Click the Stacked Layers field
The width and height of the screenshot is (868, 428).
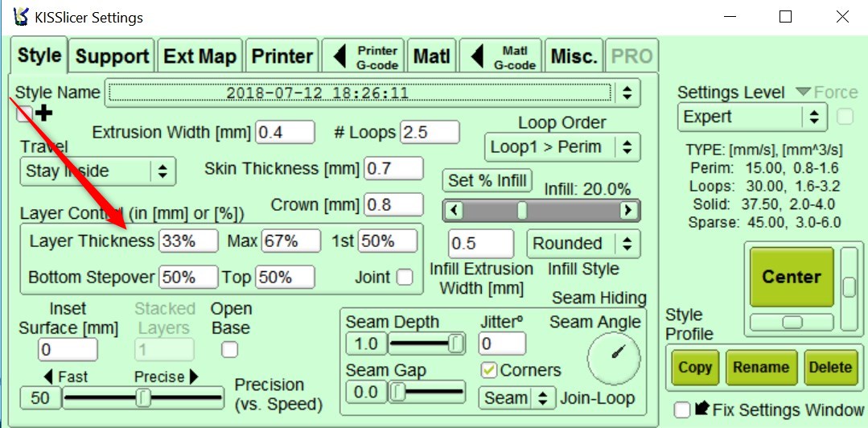pos(164,350)
